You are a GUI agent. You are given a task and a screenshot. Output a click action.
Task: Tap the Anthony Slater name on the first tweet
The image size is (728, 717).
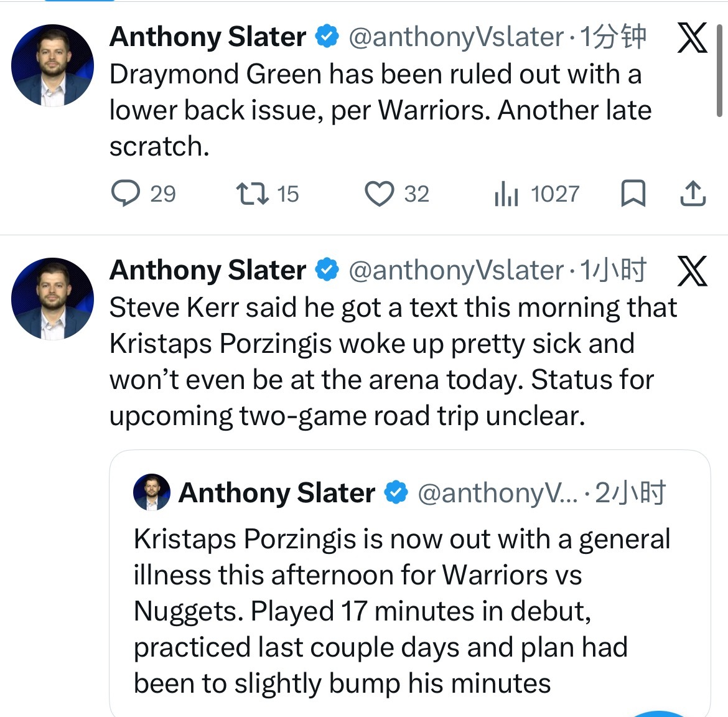(208, 37)
